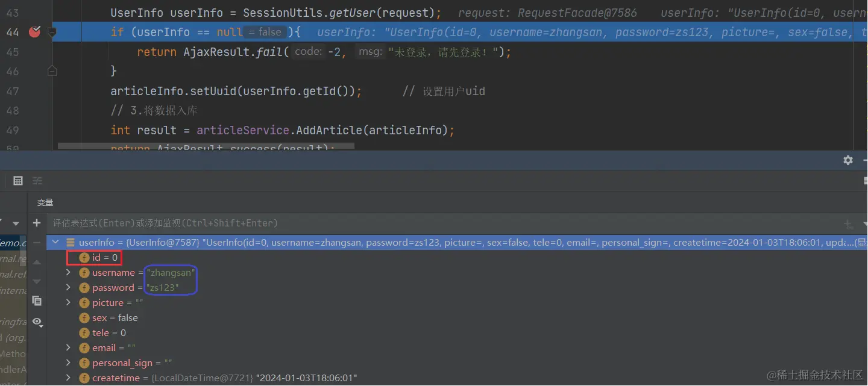Open debug panel settings gear
This screenshot has width=868, height=386.
pyautogui.click(x=848, y=160)
